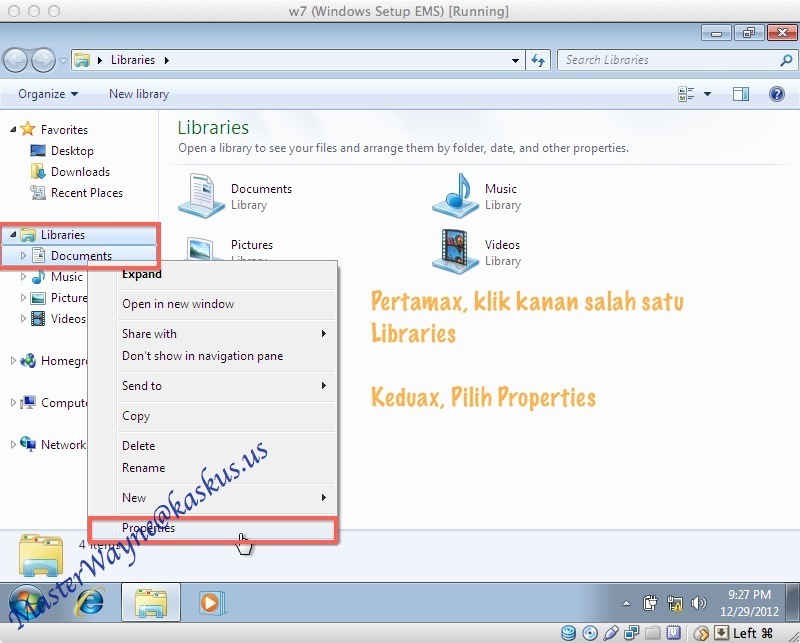
Task: Open the volume speaker tray icon
Action: (698, 603)
